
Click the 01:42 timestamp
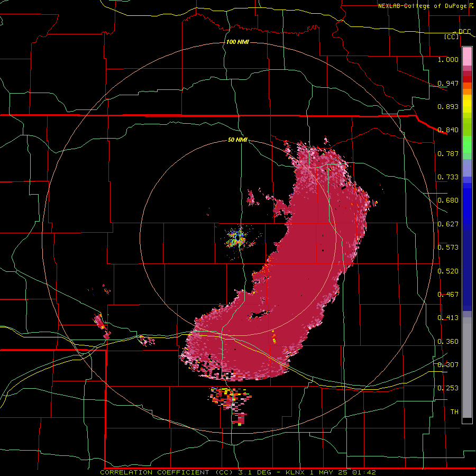click(x=364, y=472)
